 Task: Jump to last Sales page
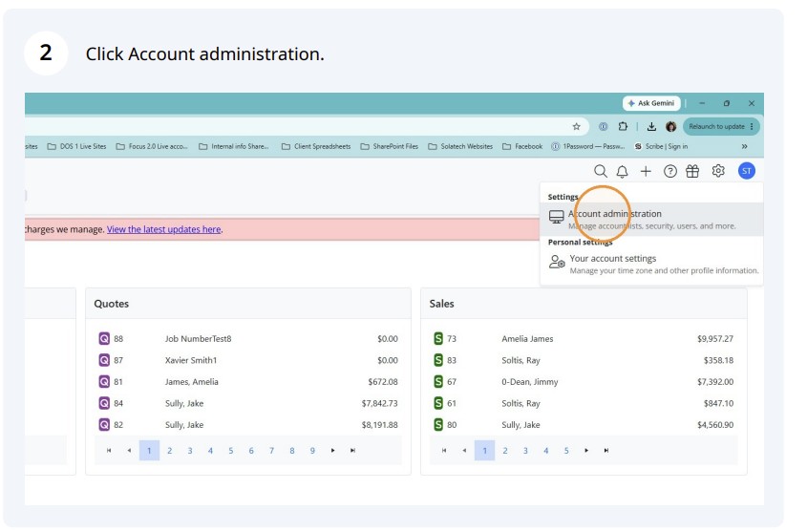[606, 451]
